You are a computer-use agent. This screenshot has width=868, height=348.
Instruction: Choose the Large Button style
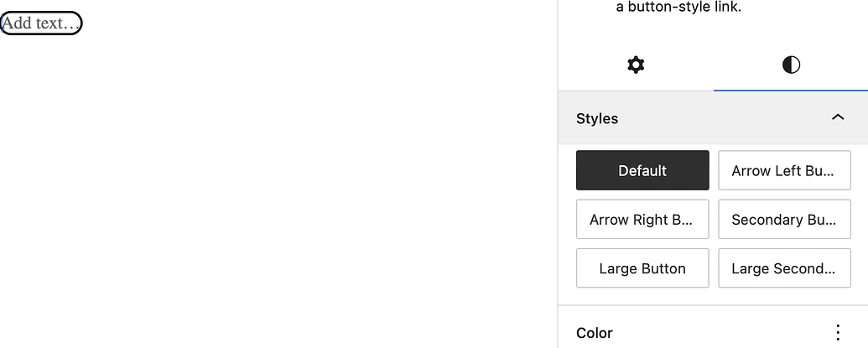(x=642, y=268)
